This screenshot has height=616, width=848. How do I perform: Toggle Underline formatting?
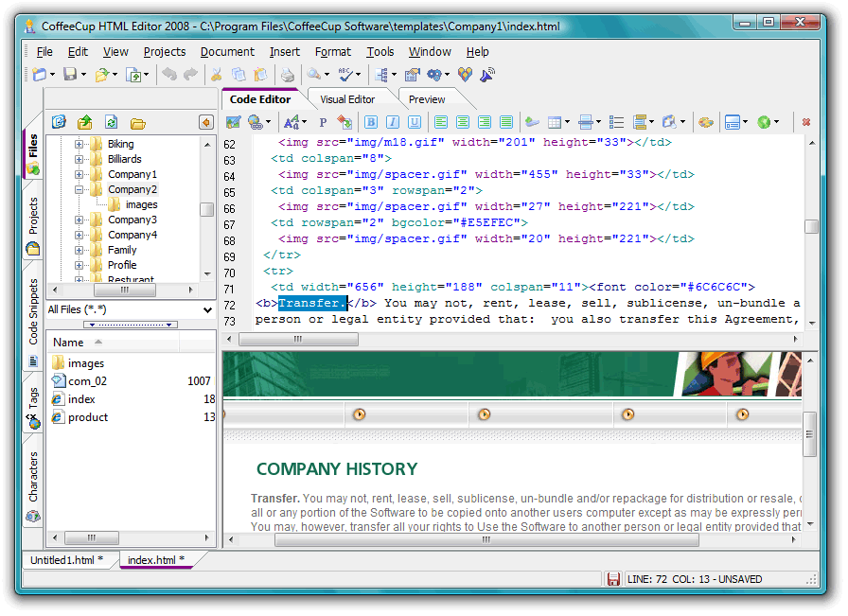pyautogui.click(x=415, y=122)
